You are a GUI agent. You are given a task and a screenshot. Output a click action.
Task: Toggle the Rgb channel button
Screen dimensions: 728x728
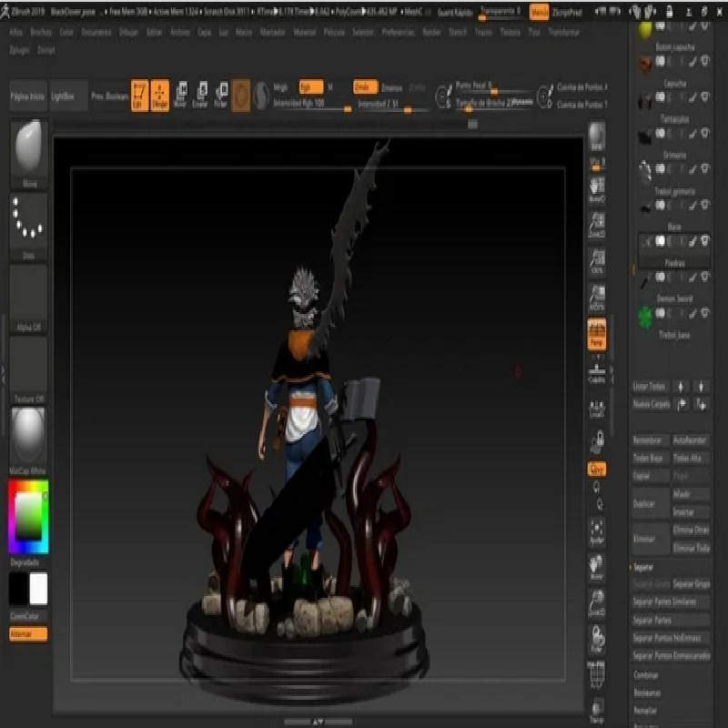[310, 87]
